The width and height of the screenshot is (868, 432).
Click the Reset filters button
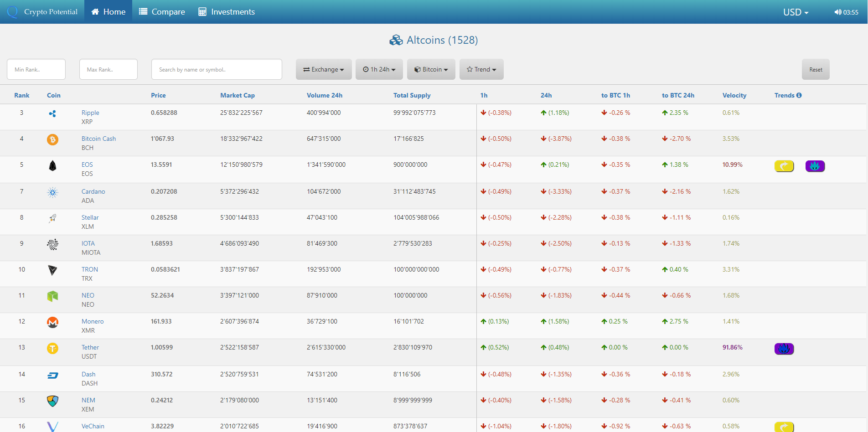click(816, 69)
